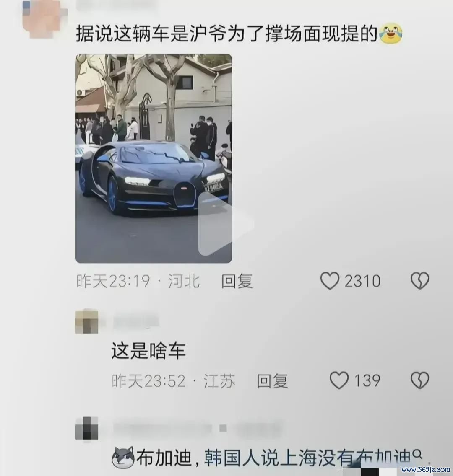
Task: Open the blue Bugatti video thumbnail
Action: [154, 158]
